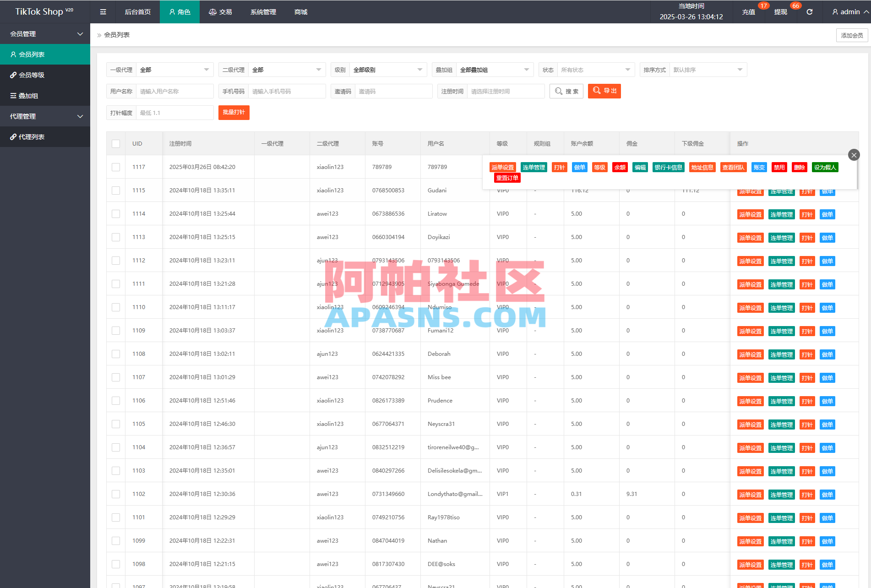Click the 用户名称 input field
The width and height of the screenshot is (871, 588).
click(174, 91)
